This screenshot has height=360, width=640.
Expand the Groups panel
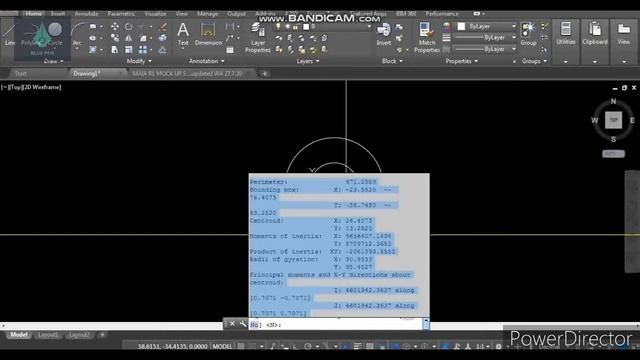click(x=534, y=61)
